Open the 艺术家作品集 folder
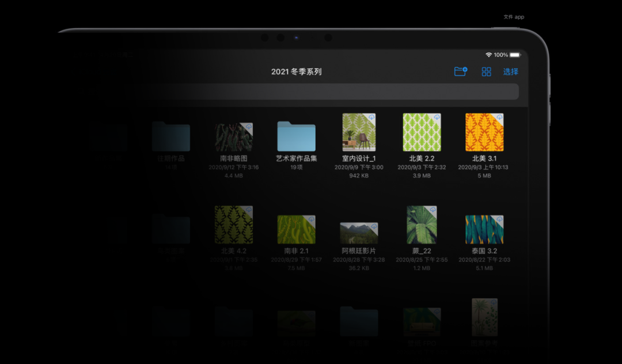The image size is (622, 364). [297, 136]
